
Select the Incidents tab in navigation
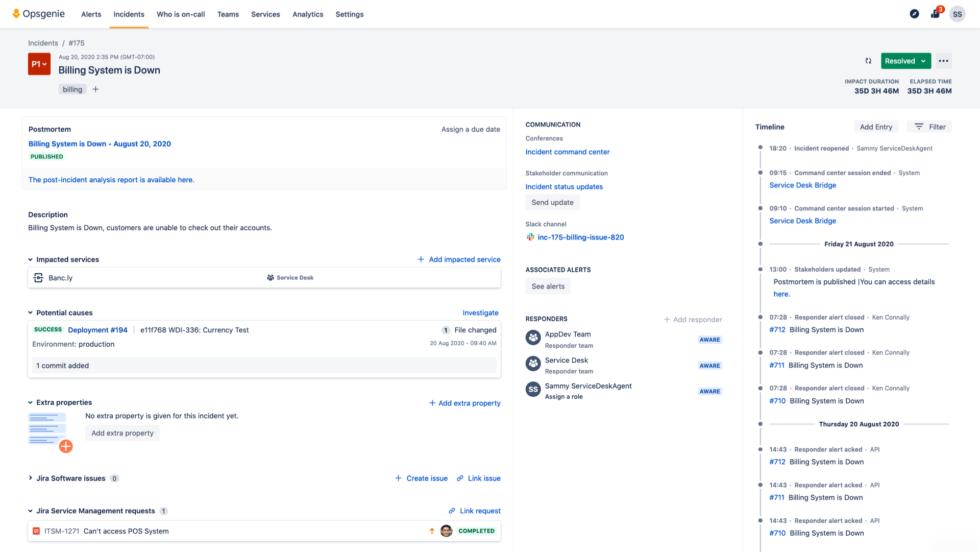point(129,14)
